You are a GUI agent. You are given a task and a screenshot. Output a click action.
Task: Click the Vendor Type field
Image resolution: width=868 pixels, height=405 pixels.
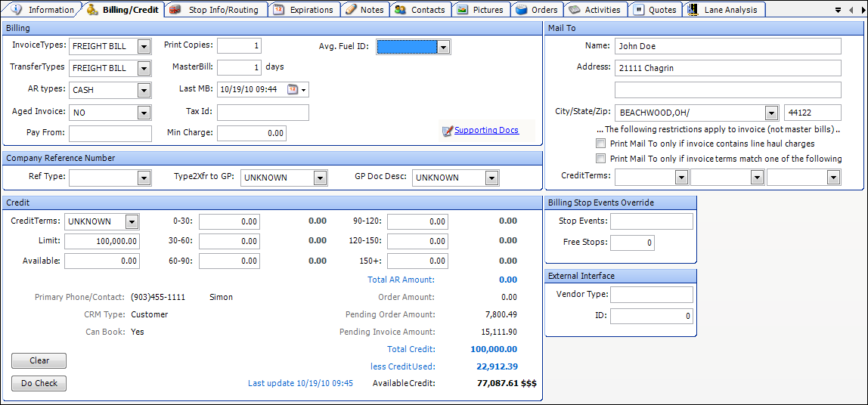pos(652,295)
